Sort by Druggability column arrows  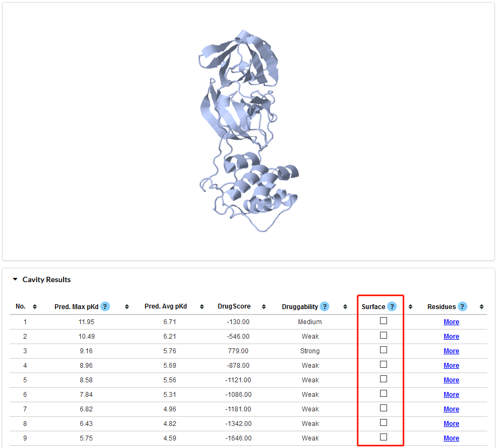point(345,306)
